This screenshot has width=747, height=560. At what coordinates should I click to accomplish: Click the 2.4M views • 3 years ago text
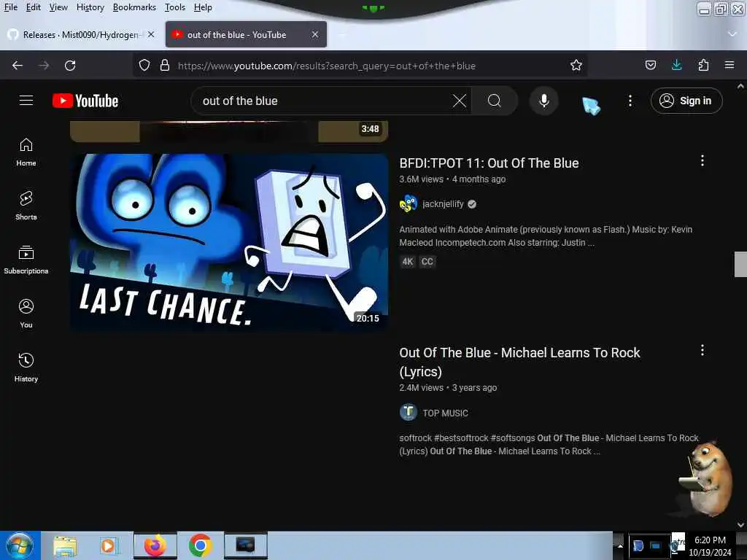[x=448, y=388]
